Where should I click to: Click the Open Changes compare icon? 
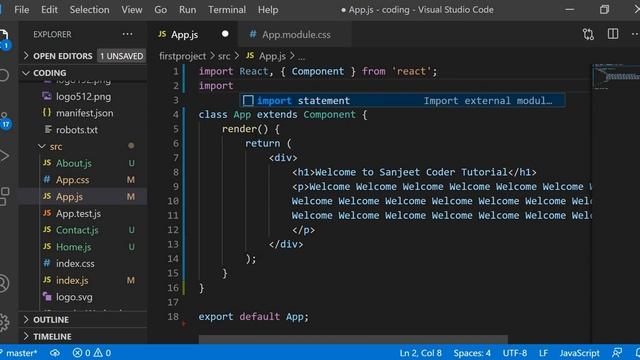588,34
